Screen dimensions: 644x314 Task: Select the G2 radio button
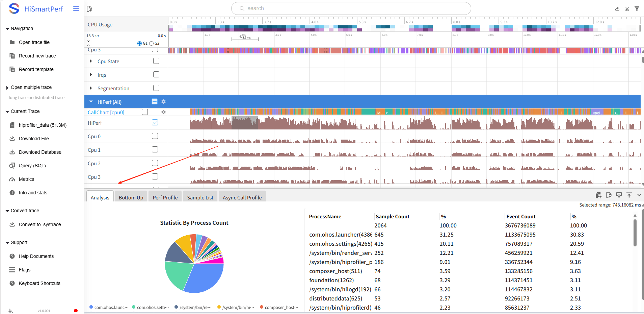[152, 43]
